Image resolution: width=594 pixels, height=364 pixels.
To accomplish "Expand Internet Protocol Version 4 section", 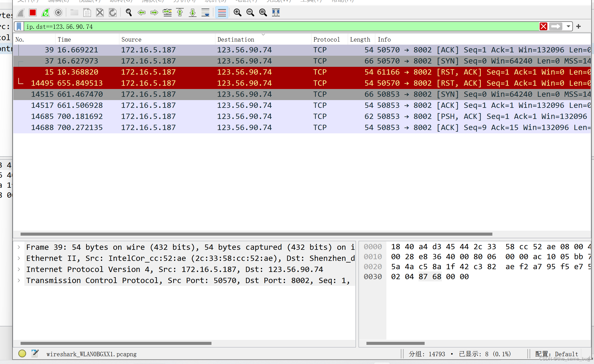I will click(19, 269).
